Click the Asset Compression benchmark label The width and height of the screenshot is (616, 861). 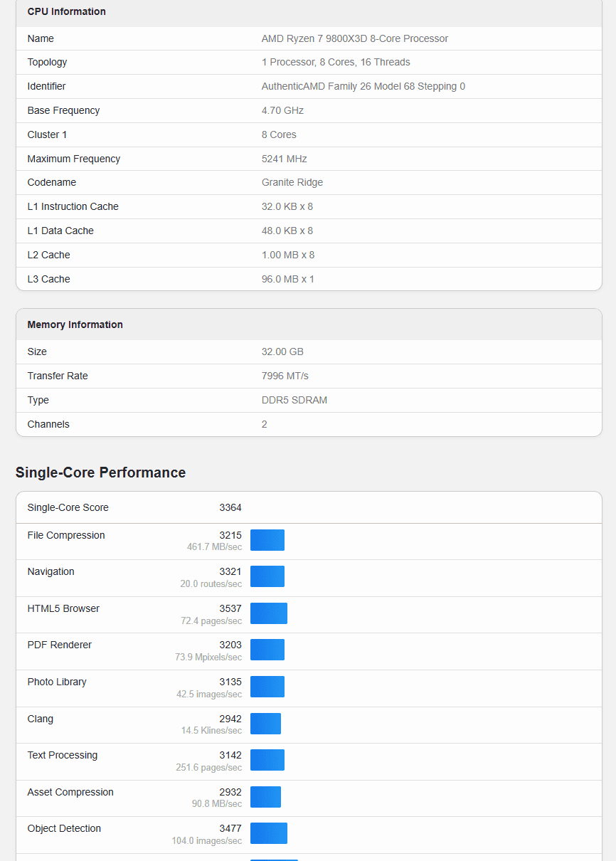[70, 792]
